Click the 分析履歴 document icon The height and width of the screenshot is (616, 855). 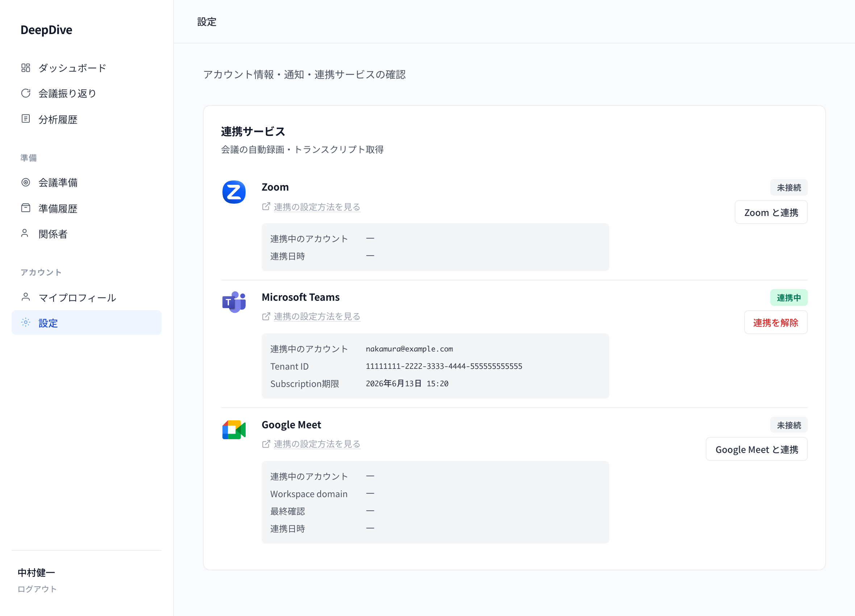point(26,119)
